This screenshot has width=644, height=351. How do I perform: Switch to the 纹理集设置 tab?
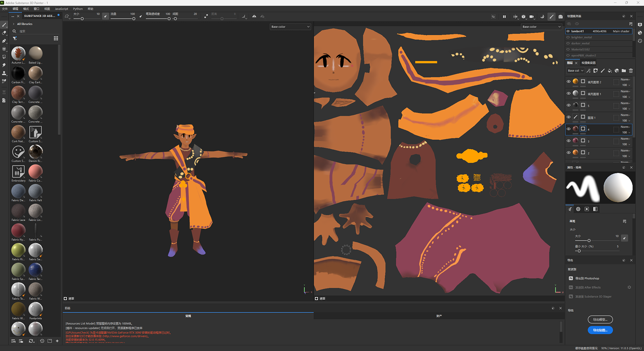click(x=588, y=63)
